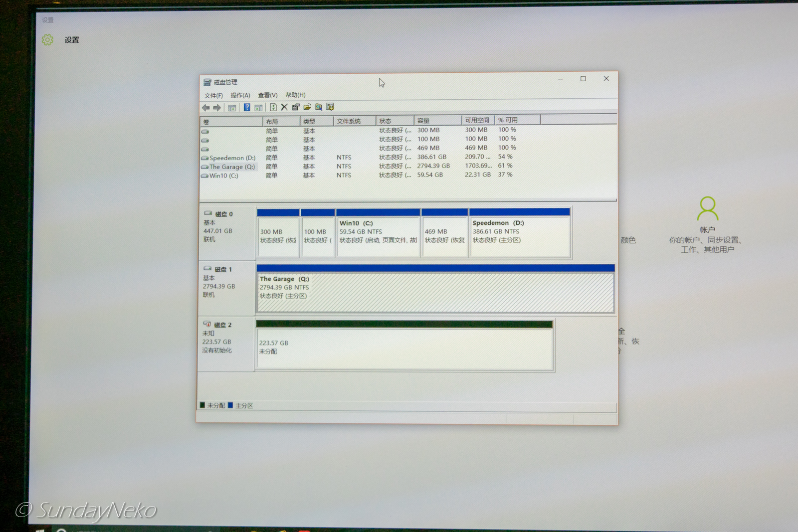Select Win10 (C:) row in volume list

(x=223, y=176)
